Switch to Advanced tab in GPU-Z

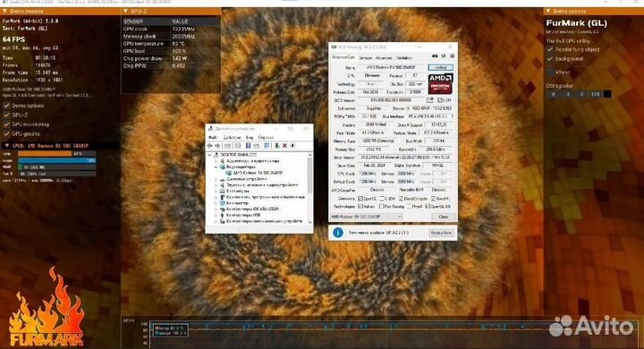(x=384, y=58)
